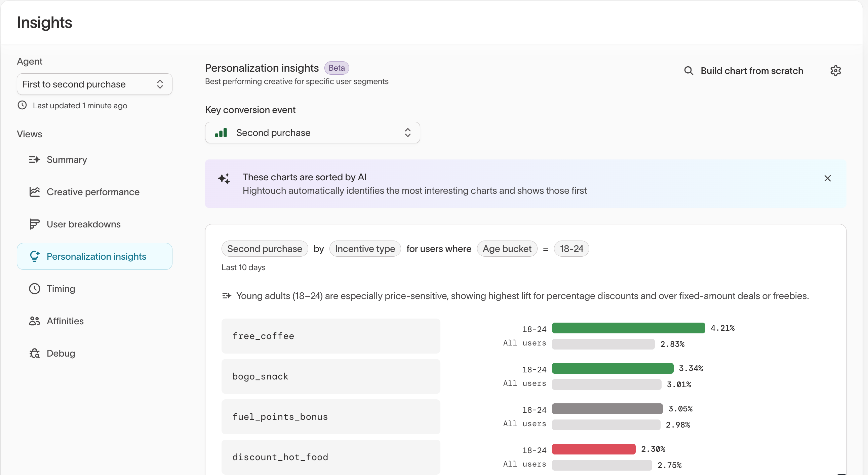
Task: Click the Debug icon in the sidebar
Action: 35,353
